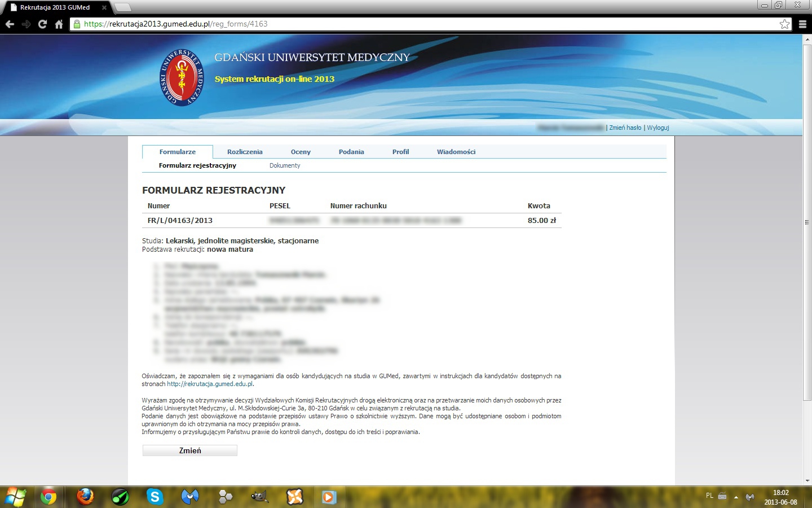Open the Oceny tab
Screen dimensions: 812x508
pyautogui.click(x=301, y=152)
